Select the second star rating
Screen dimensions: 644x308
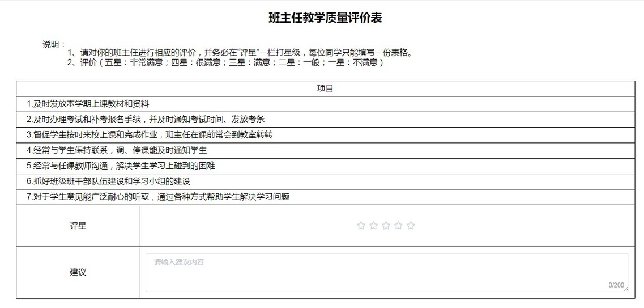tap(374, 226)
